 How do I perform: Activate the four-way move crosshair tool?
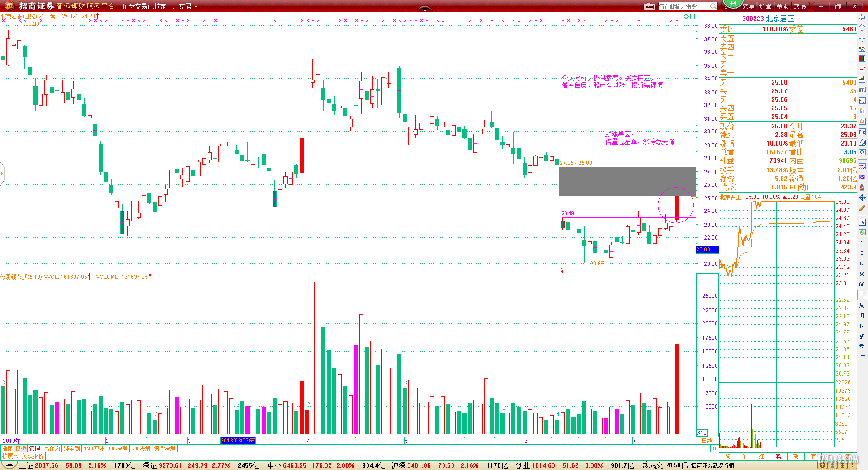(862, 198)
